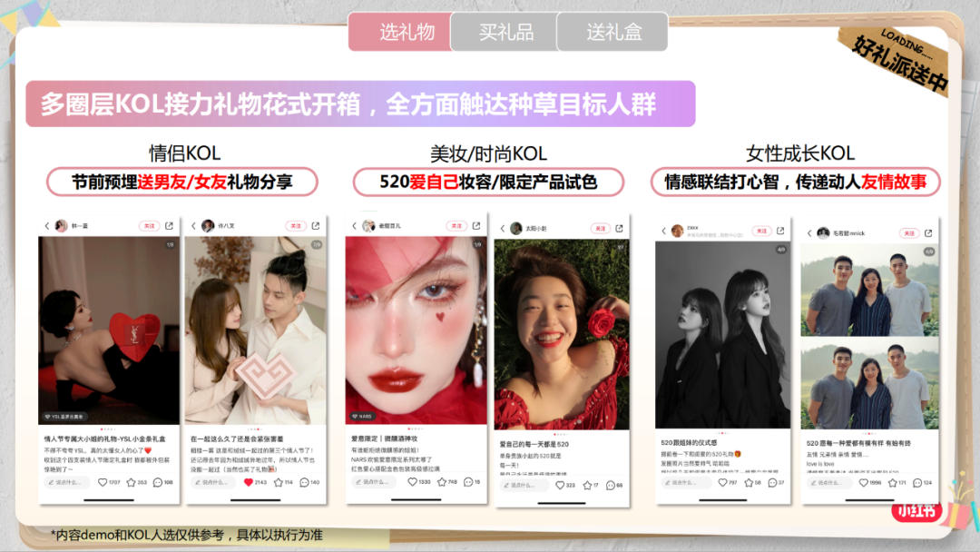
Task: Like the YSL gift box post with 1707 likes
Action: pyautogui.click(x=103, y=482)
